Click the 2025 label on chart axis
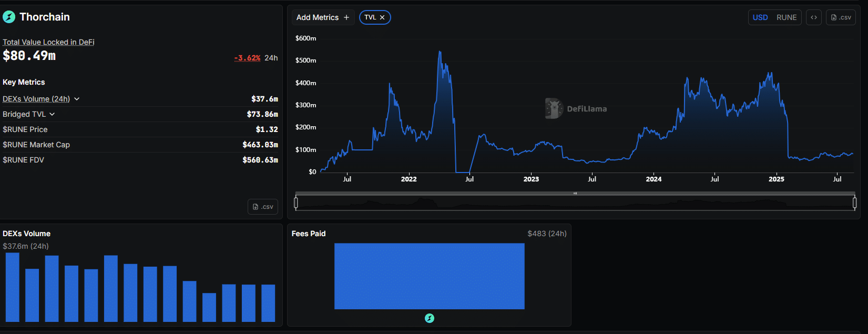This screenshot has height=334, width=868. (776, 179)
